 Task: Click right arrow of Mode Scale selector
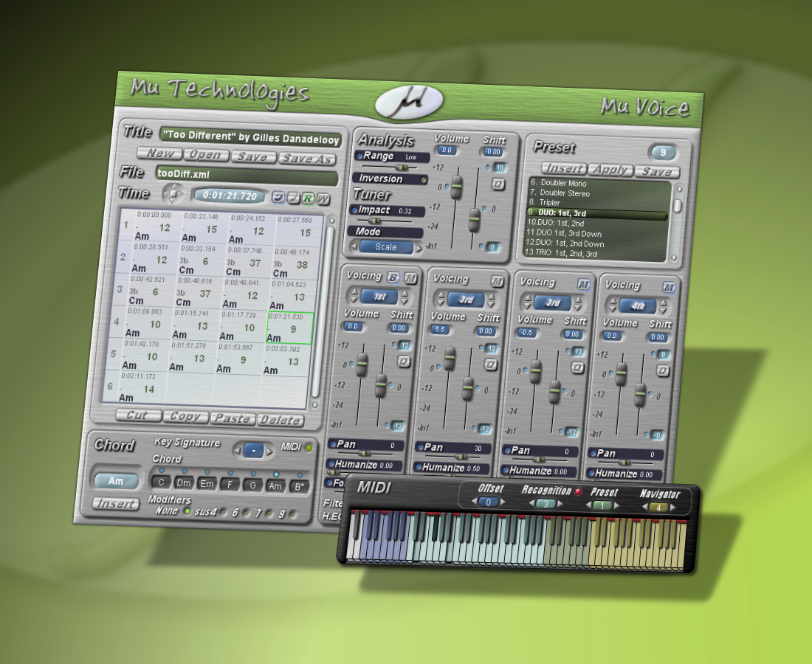coord(419,249)
